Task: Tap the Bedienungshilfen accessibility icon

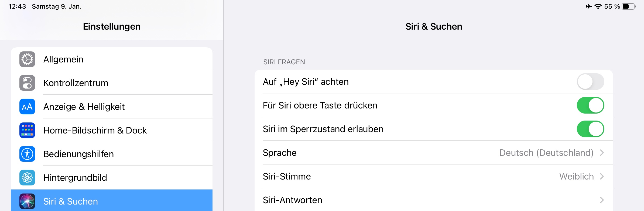Action: tap(27, 154)
